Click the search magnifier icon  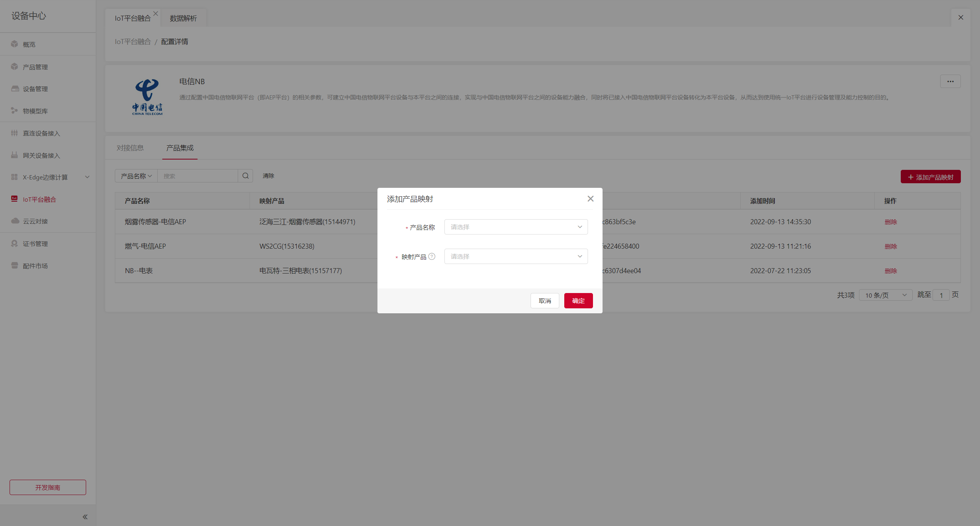(x=245, y=176)
